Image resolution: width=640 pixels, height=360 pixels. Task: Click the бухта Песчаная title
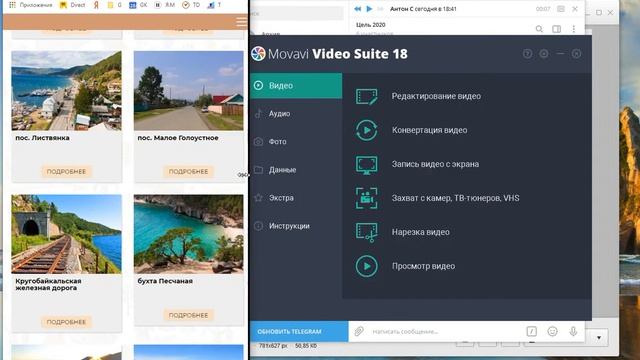click(x=165, y=281)
